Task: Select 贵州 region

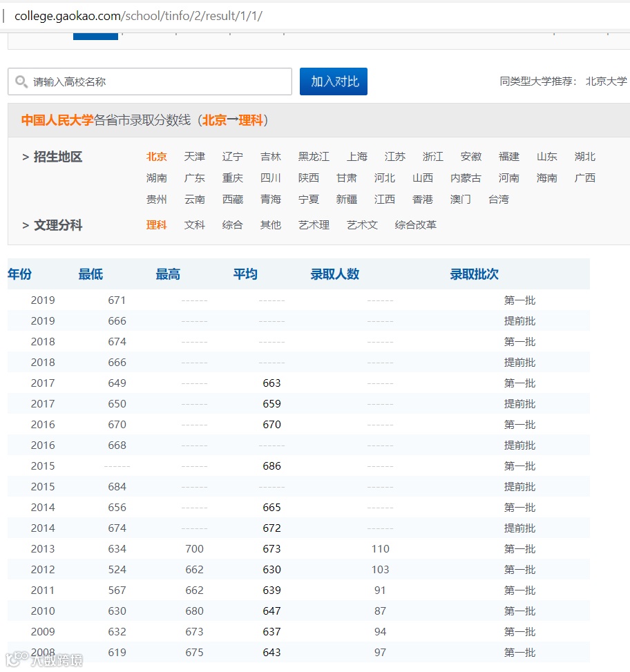Action: (x=156, y=200)
